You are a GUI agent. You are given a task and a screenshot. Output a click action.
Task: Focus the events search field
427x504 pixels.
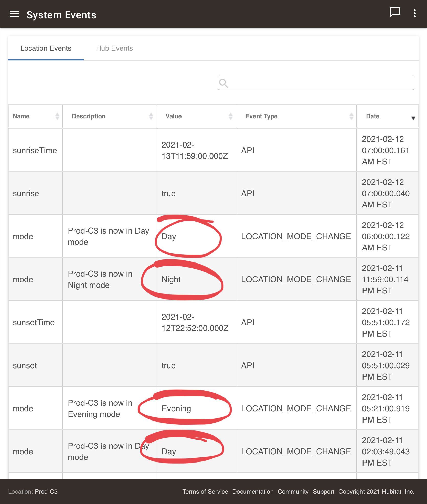316,83
